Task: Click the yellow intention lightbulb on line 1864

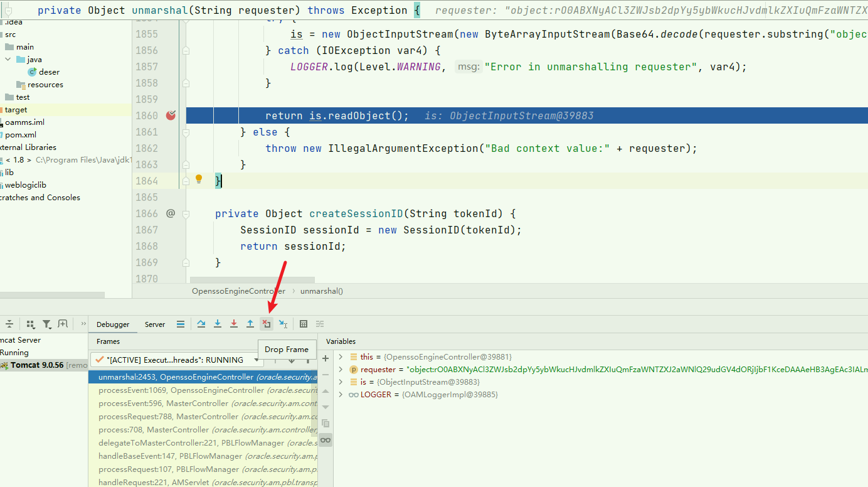Action: (199, 179)
